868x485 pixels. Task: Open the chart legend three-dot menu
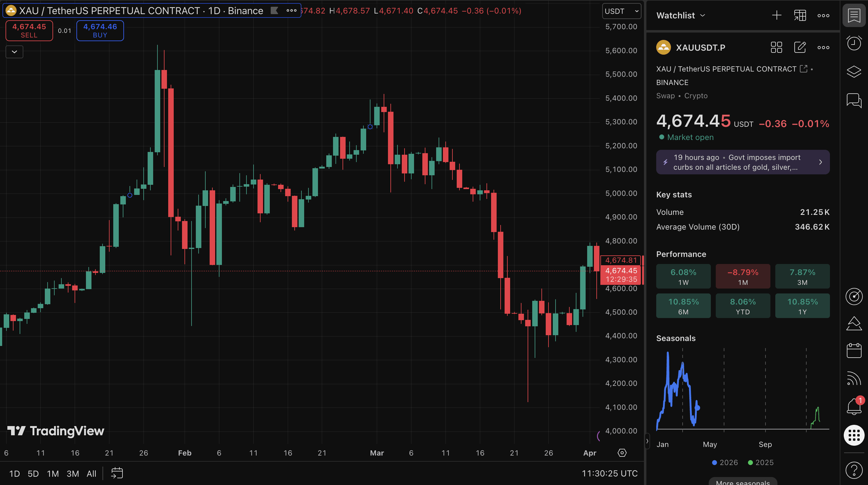coord(292,10)
